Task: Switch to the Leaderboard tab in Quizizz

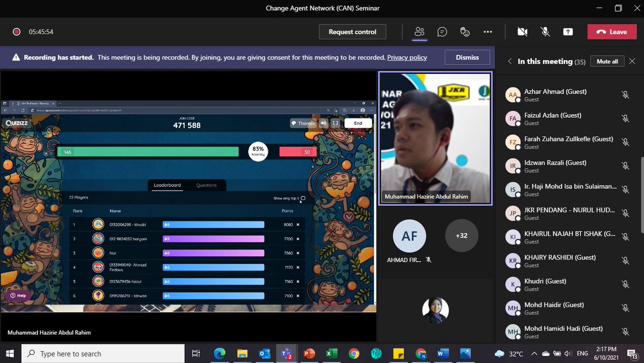Action: [167, 185]
